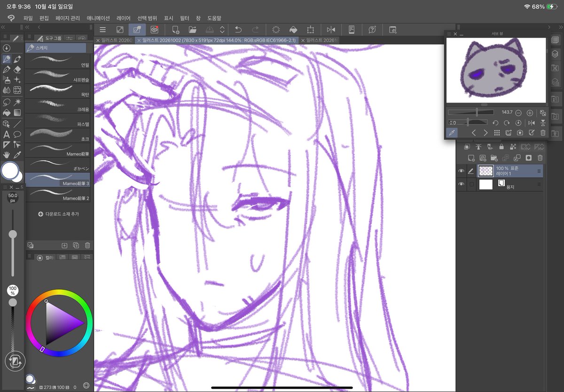The width and height of the screenshot is (564, 392).
Task: Switch to the first 일러스트 20260 canvas tab
Action: 114,40
